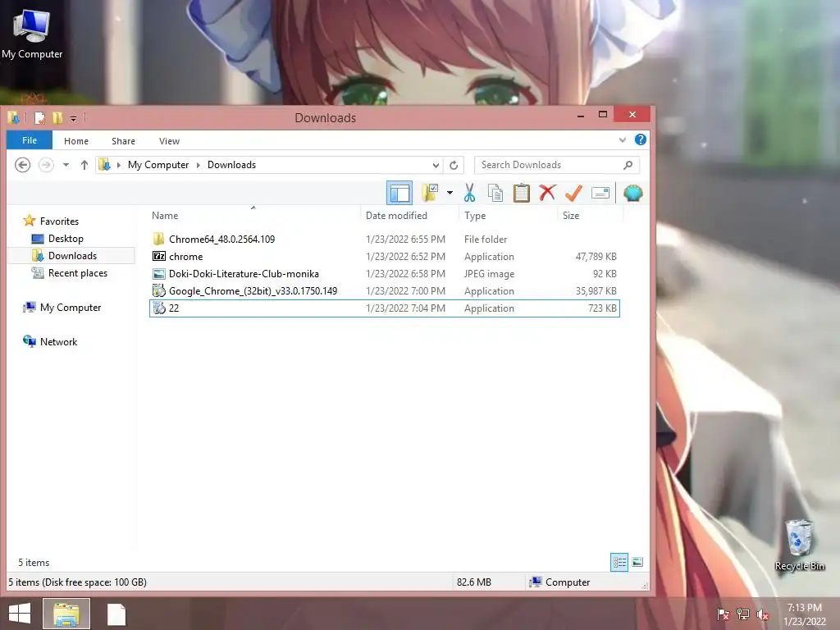Switch to large icons view in status bar
Screen dimensions: 840x630
tap(637, 562)
